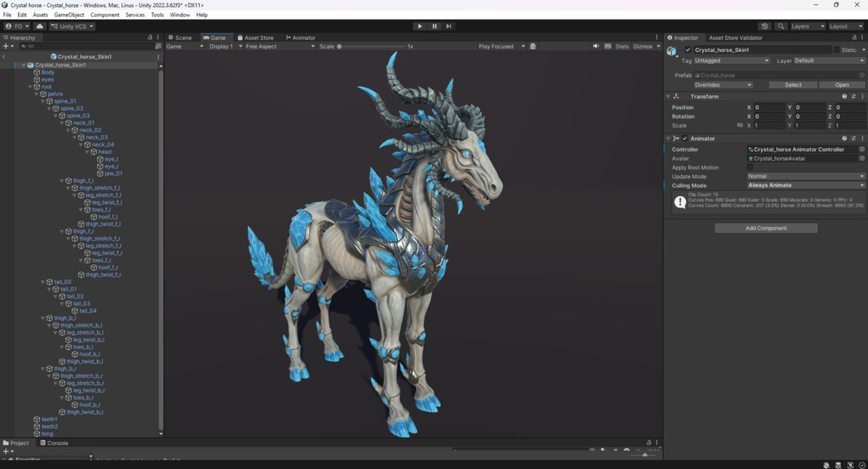Image resolution: width=868 pixels, height=469 pixels.
Task: Open Transform component help icon
Action: [844, 96]
